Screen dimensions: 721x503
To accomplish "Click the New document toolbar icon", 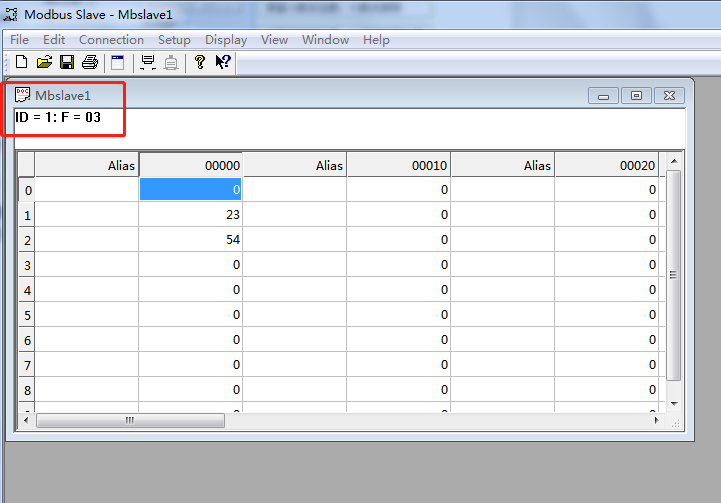I will [x=21, y=62].
